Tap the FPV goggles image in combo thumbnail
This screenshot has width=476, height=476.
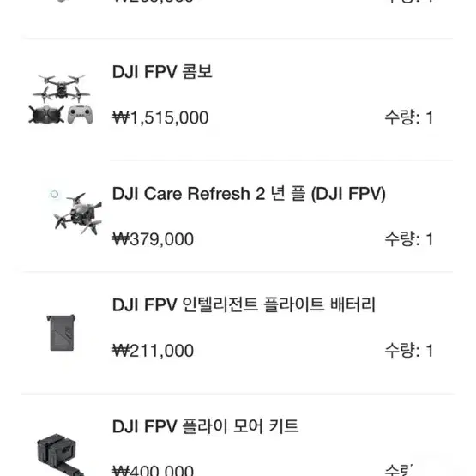coord(46,115)
